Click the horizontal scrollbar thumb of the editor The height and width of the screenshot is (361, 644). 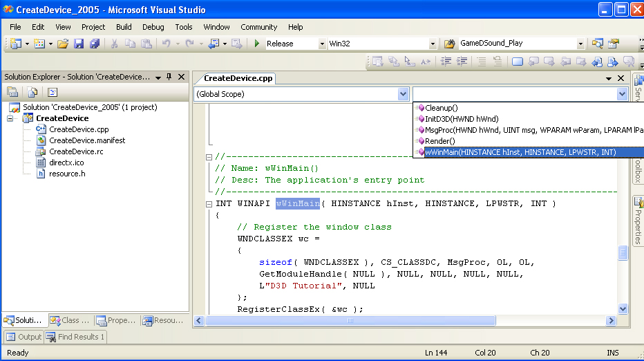click(x=350, y=321)
